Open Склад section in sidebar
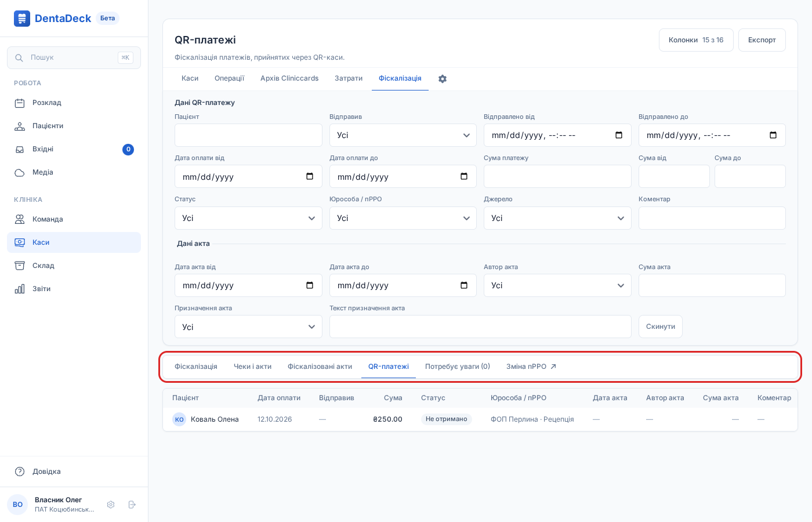The width and height of the screenshot is (812, 522). (74, 266)
